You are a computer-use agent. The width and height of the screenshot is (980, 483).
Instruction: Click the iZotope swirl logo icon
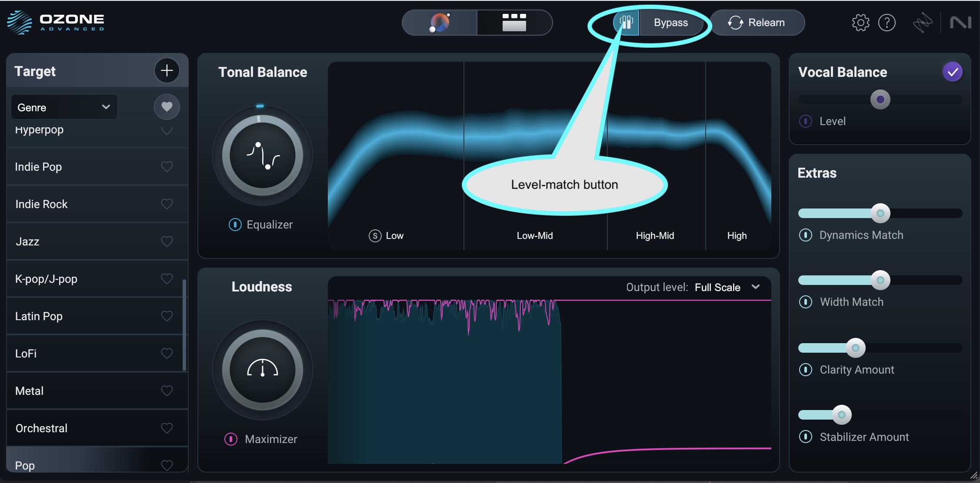[x=923, y=23]
